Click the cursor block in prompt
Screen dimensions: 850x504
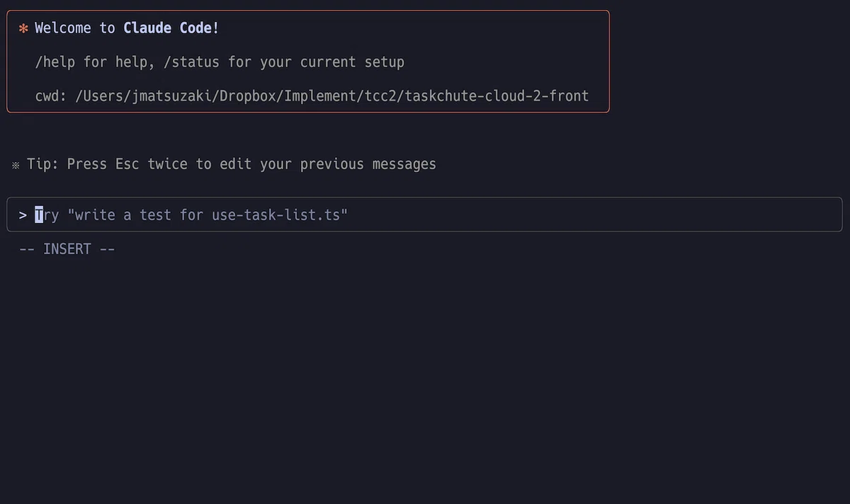click(39, 214)
